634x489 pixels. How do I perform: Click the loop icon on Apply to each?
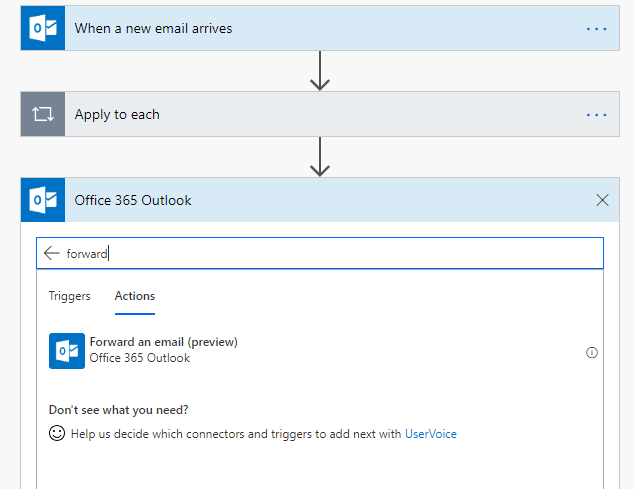coord(42,114)
